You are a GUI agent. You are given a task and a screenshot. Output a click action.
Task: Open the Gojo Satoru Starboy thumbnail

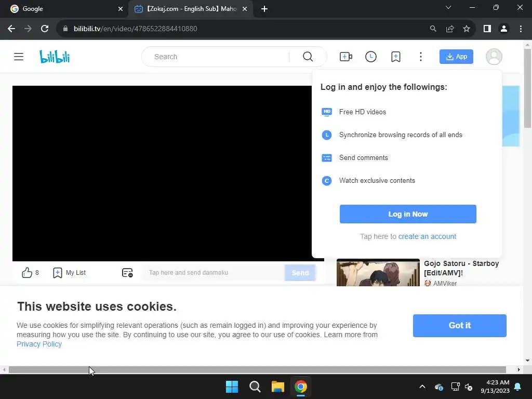coord(378,273)
